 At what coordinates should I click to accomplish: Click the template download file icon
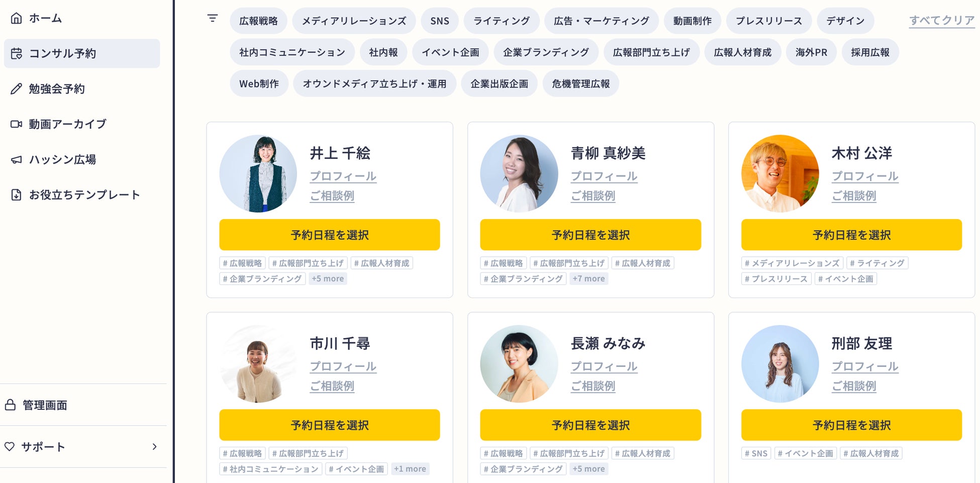pyautogui.click(x=16, y=195)
